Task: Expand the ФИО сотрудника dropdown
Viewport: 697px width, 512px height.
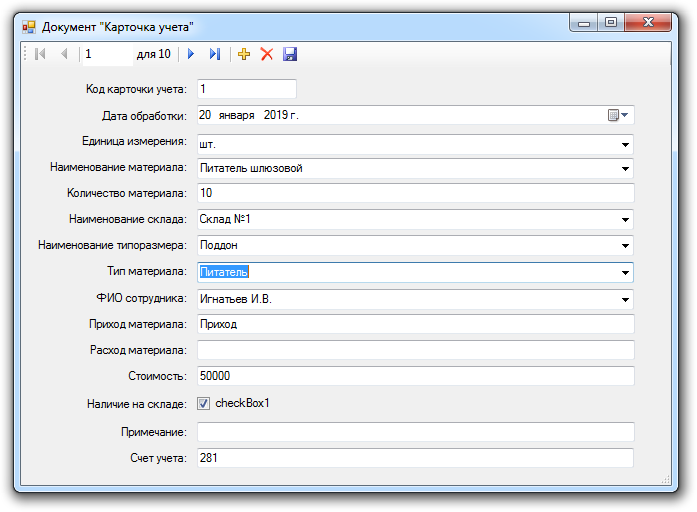Action: pyautogui.click(x=625, y=299)
